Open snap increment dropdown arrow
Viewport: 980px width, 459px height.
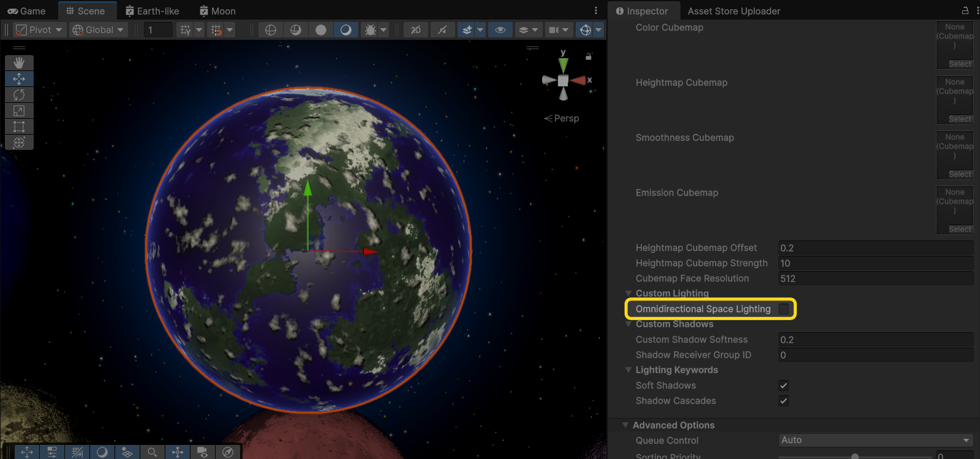(x=230, y=29)
